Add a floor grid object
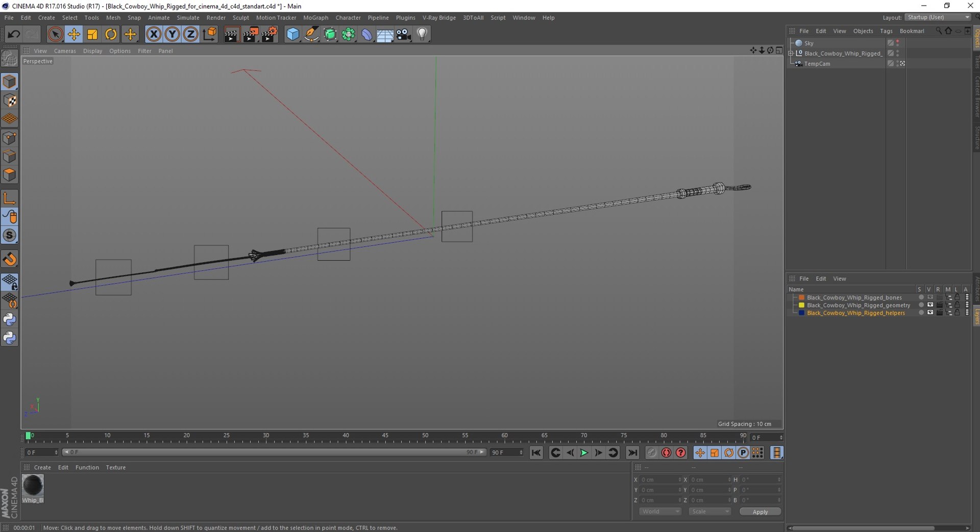This screenshot has height=532, width=980. [385, 34]
